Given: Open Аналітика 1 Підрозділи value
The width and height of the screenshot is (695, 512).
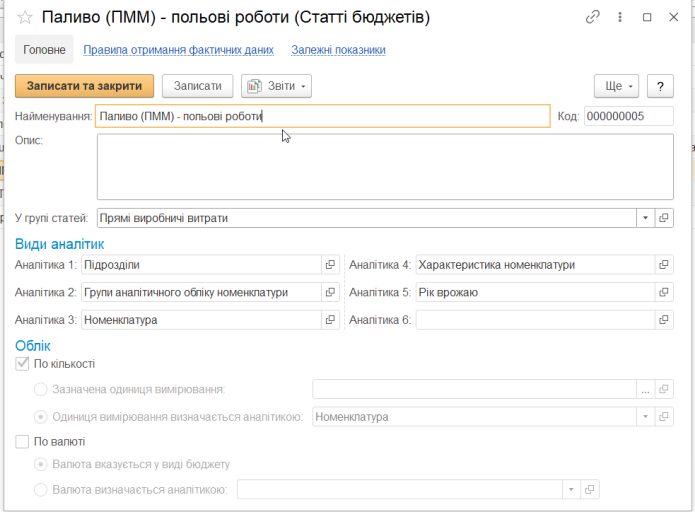Looking at the screenshot, I should coord(330,265).
